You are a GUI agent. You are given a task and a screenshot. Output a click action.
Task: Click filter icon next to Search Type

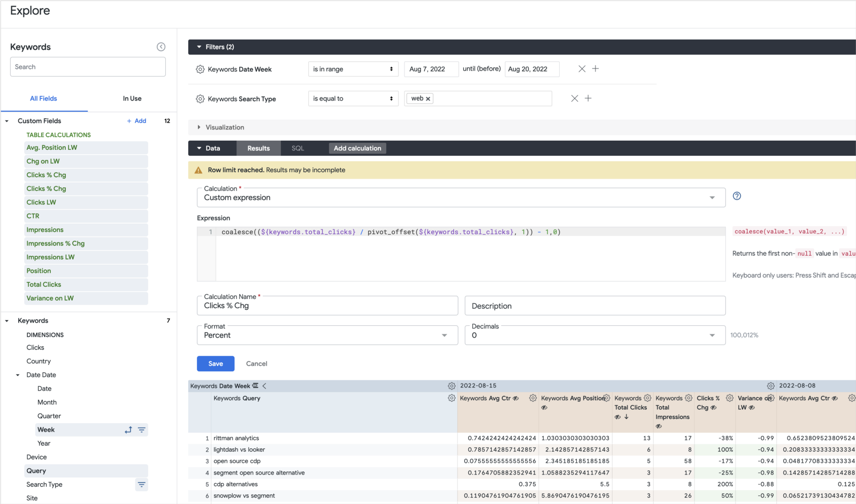coord(141,485)
